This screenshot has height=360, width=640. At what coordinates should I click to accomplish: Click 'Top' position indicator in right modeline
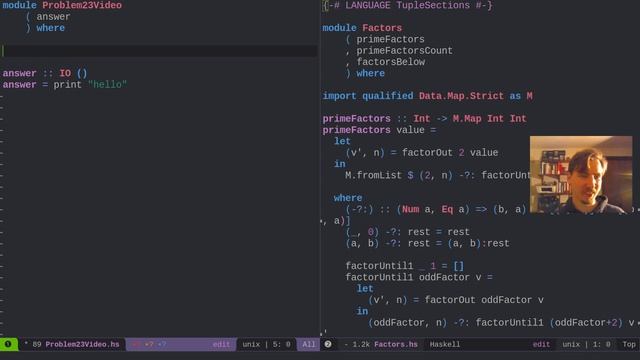coord(629,344)
